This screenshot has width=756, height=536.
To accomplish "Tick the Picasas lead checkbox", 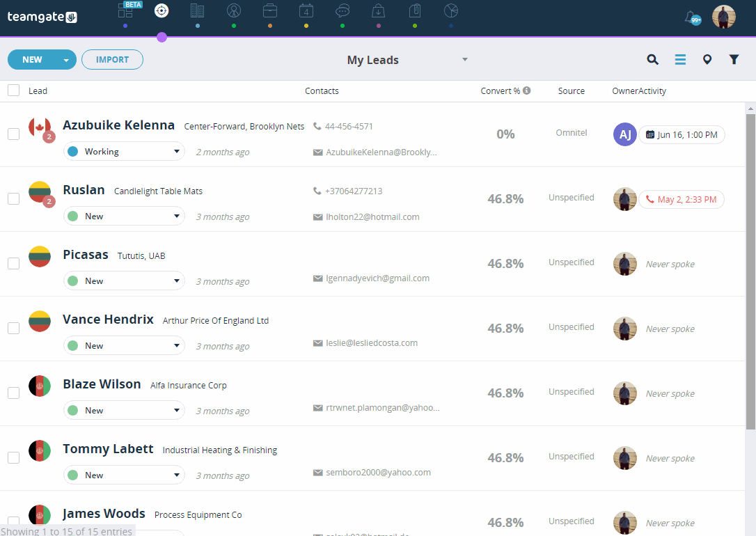I will point(13,263).
